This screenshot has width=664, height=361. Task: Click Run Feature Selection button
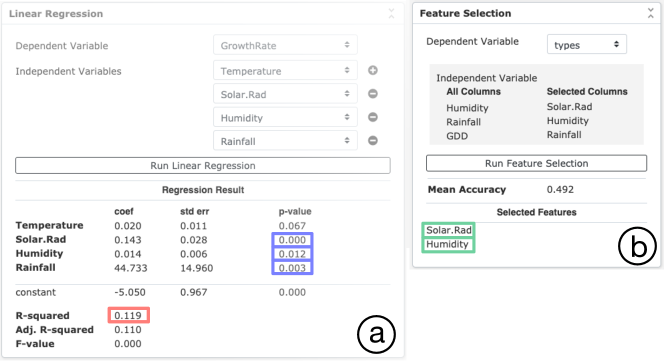coord(537,163)
